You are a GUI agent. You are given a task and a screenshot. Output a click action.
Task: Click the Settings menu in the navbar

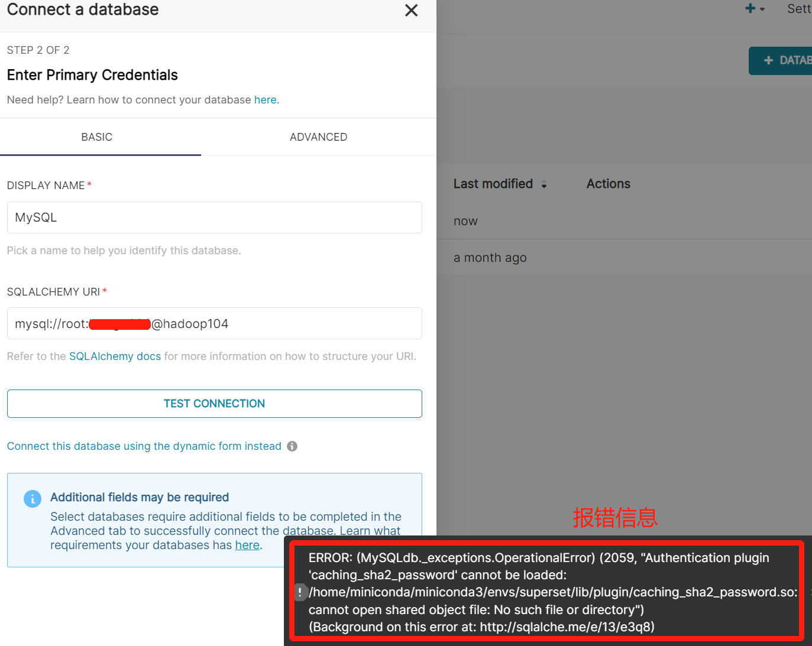[799, 8]
